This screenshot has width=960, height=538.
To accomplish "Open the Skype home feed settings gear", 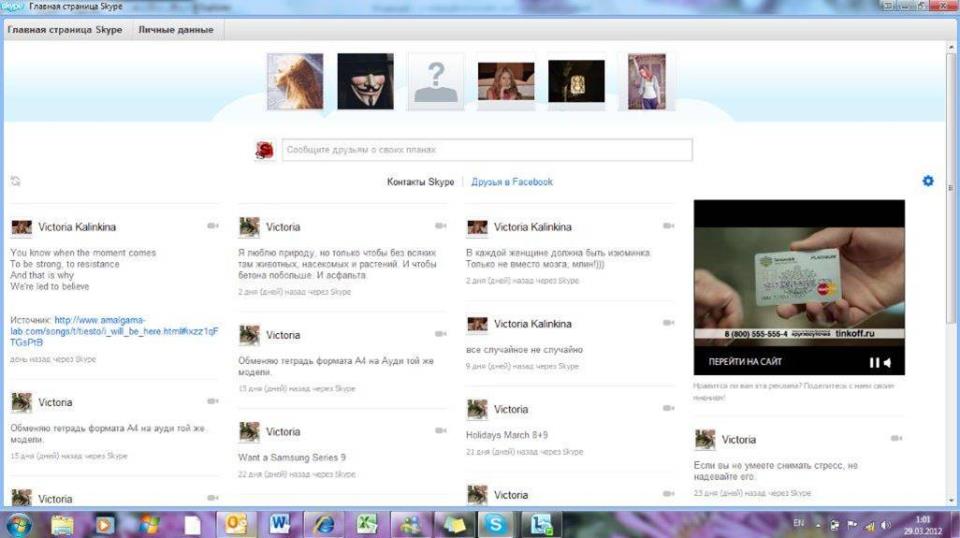I will pyautogui.click(x=928, y=181).
